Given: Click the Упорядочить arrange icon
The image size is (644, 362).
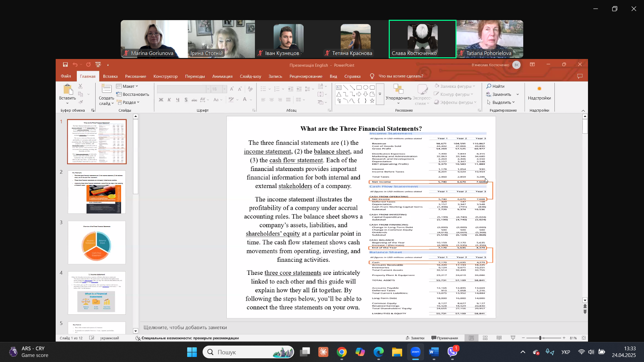Looking at the screenshot, I should 398,89.
